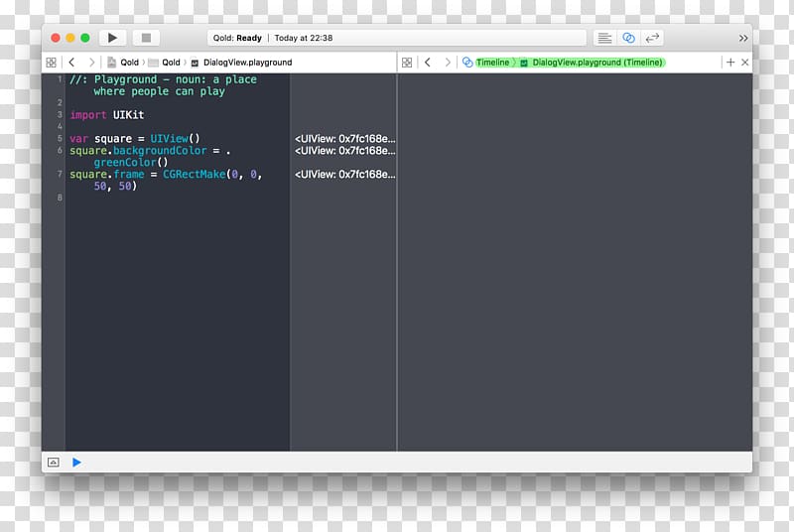Click result for 'var square = UIView()' line

(344, 139)
